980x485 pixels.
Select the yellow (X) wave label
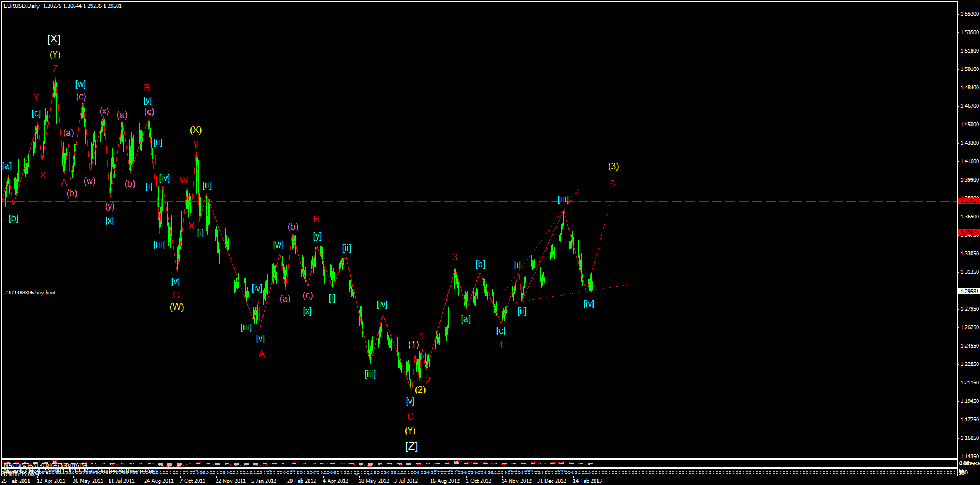(x=195, y=130)
